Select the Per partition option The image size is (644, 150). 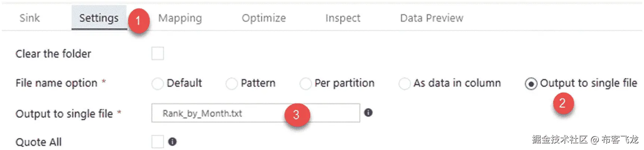coord(305,83)
